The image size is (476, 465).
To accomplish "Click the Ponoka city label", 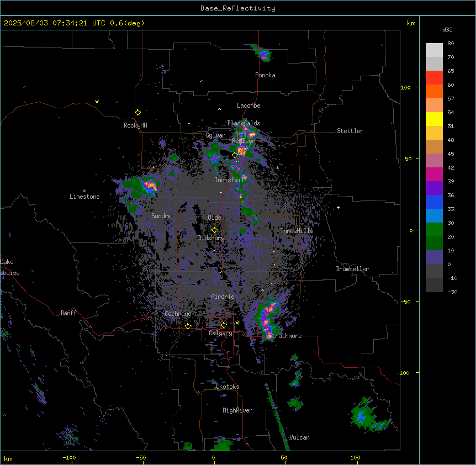I will coord(265,75).
